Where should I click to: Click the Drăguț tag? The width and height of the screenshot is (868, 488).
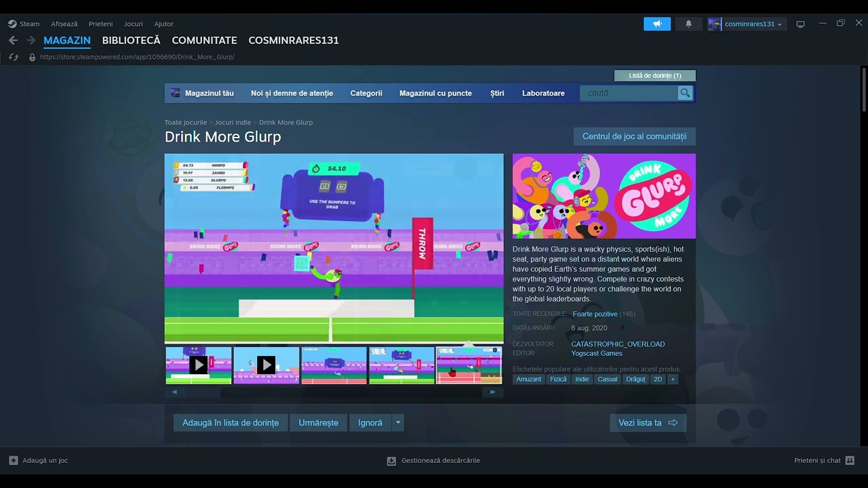pos(635,379)
